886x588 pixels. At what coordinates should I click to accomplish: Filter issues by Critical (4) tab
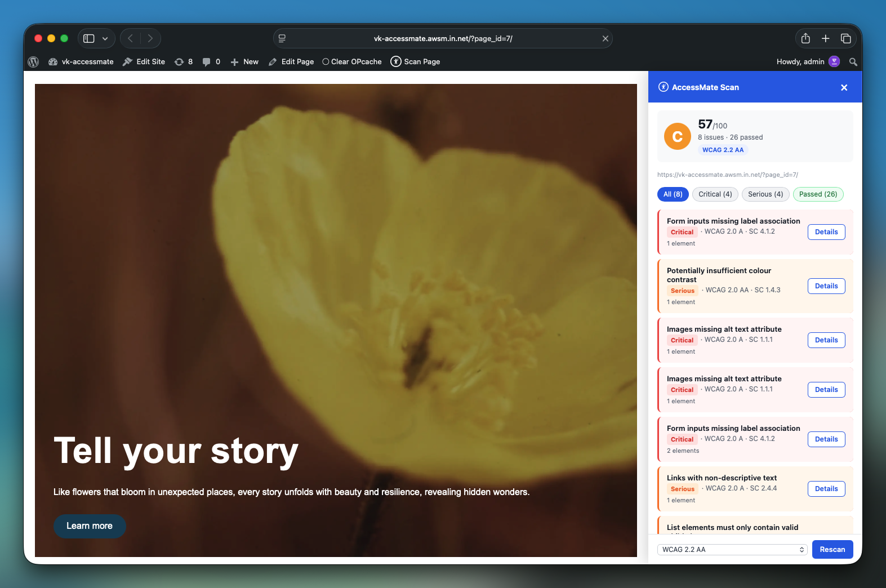pyautogui.click(x=715, y=194)
